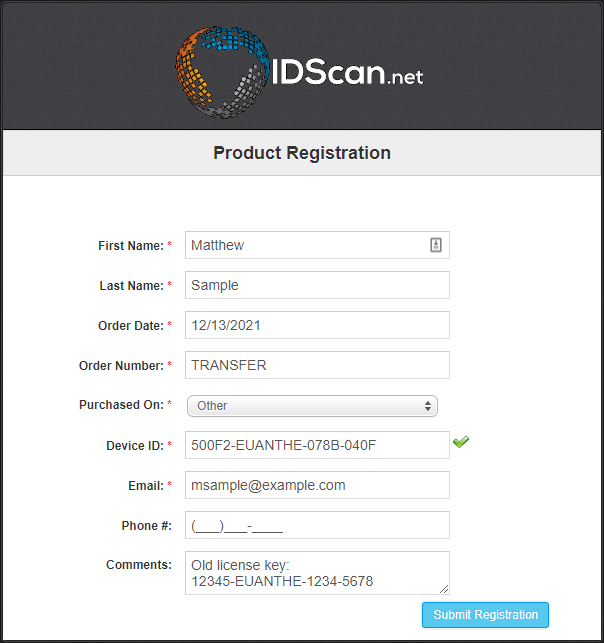Click the Order Number field showing TRANSFER
Viewport: 604px width, 643px height.
coord(317,365)
